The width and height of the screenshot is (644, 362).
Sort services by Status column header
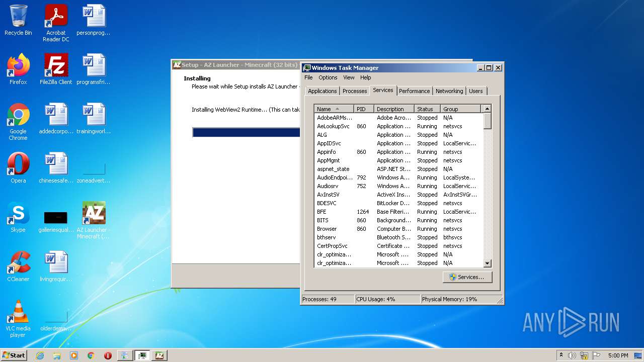click(427, 109)
